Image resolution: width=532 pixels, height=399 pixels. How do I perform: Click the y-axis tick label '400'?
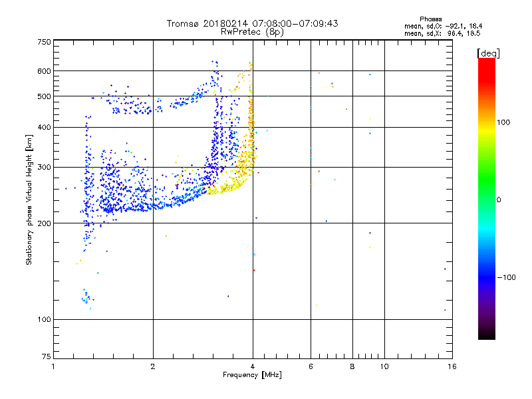(44, 127)
